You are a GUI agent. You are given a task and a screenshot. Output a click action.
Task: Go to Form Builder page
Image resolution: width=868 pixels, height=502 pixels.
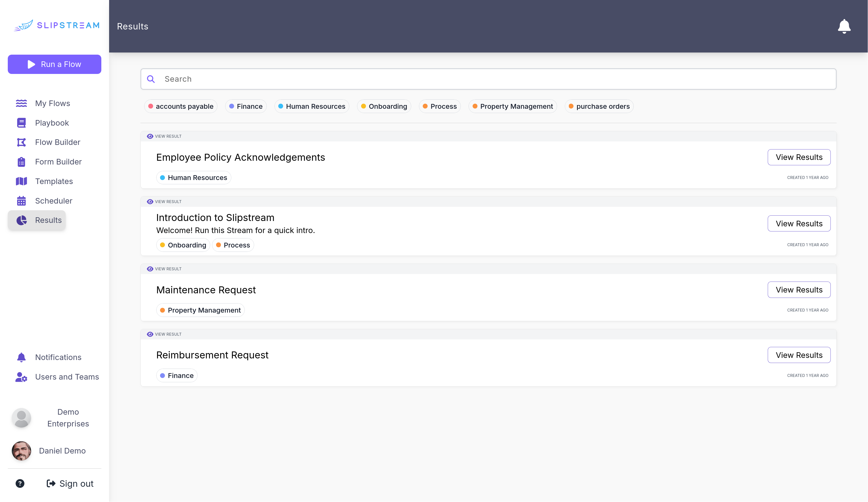click(58, 162)
